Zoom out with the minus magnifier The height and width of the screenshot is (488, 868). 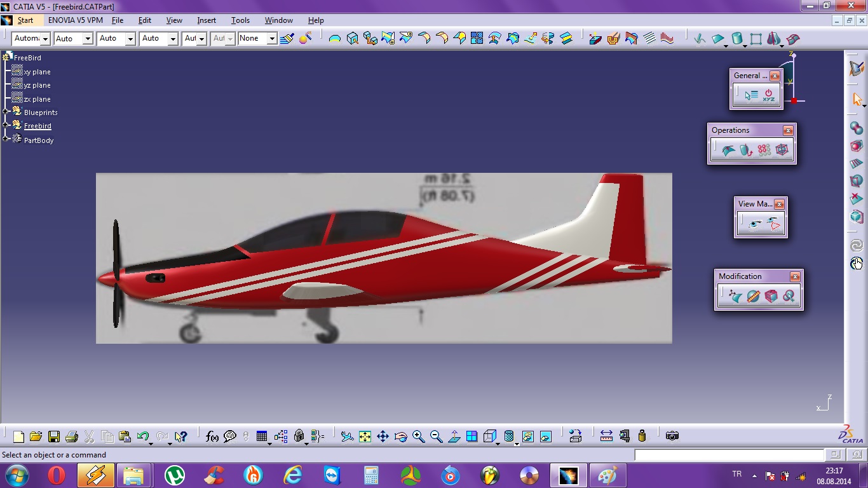436,437
